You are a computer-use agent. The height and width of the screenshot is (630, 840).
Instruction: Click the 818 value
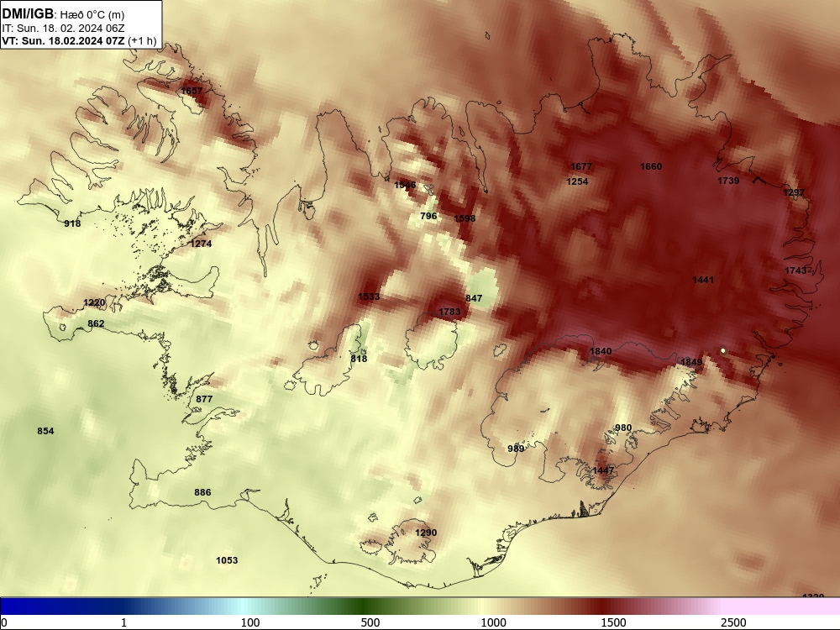click(x=359, y=359)
